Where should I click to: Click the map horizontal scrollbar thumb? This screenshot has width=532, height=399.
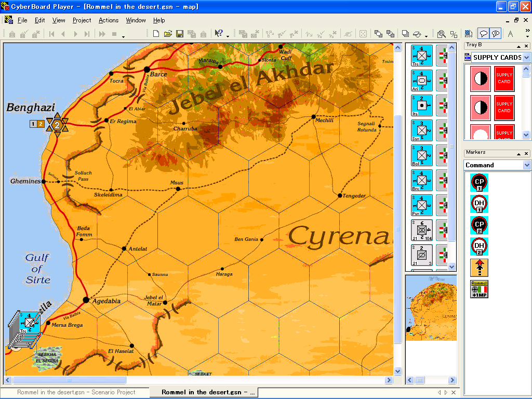click(x=69, y=380)
